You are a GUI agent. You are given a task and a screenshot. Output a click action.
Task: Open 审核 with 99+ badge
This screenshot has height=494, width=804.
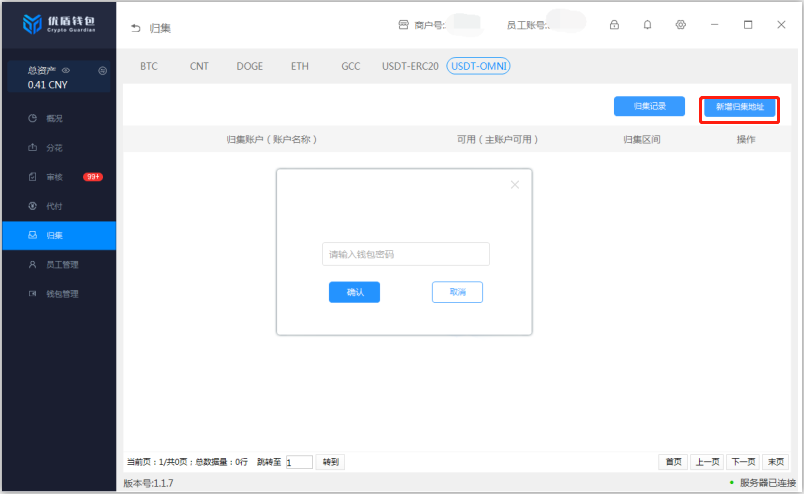pos(53,177)
